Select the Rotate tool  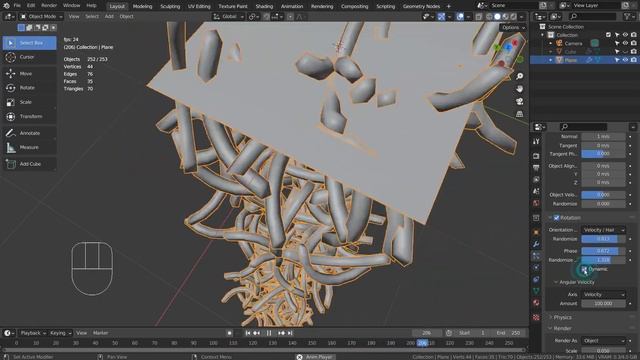[29, 88]
